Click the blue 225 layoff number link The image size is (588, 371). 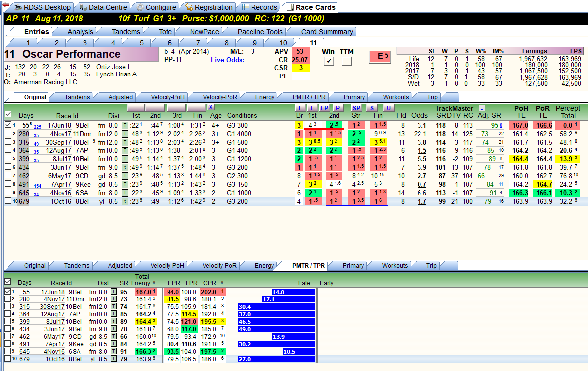[37, 127]
